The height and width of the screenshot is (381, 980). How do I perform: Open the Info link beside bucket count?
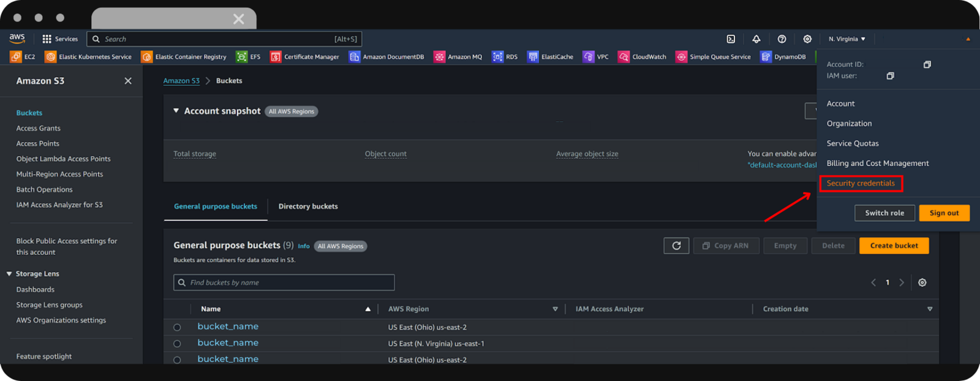point(304,246)
